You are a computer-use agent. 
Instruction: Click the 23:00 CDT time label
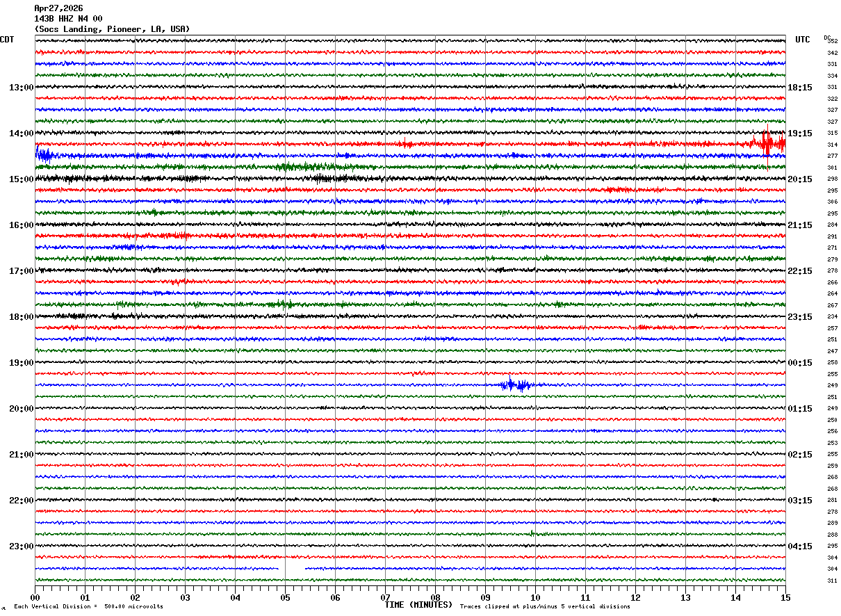21,546
